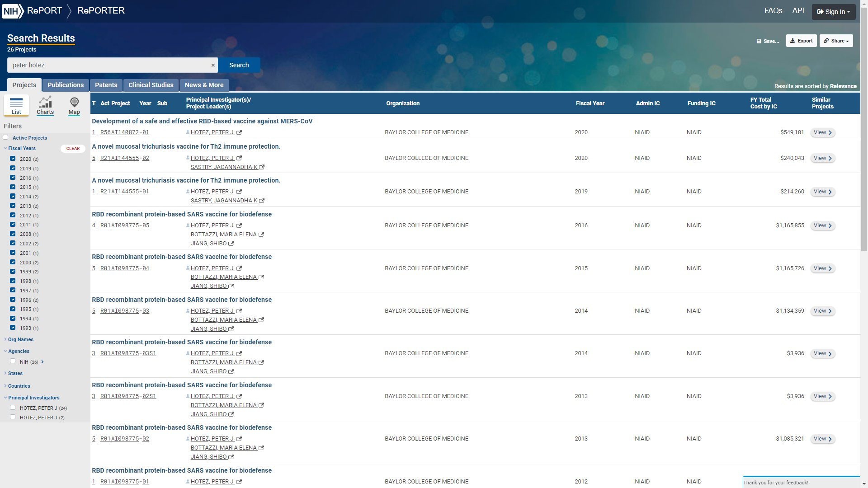This screenshot has height=488, width=868.
Task: Open external link icon next to BOTTAZZI in R01AI098775-05 row
Action: [x=261, y=235]
